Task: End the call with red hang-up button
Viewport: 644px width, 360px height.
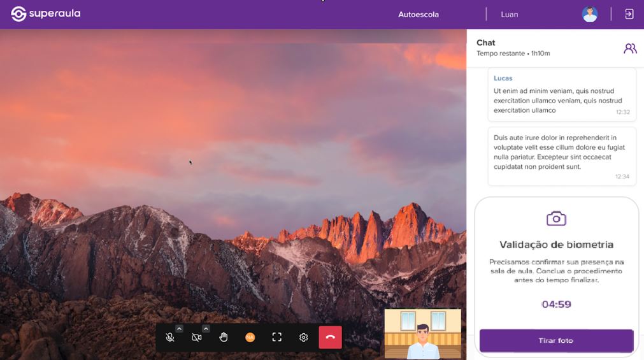Action: coord(330,338)
